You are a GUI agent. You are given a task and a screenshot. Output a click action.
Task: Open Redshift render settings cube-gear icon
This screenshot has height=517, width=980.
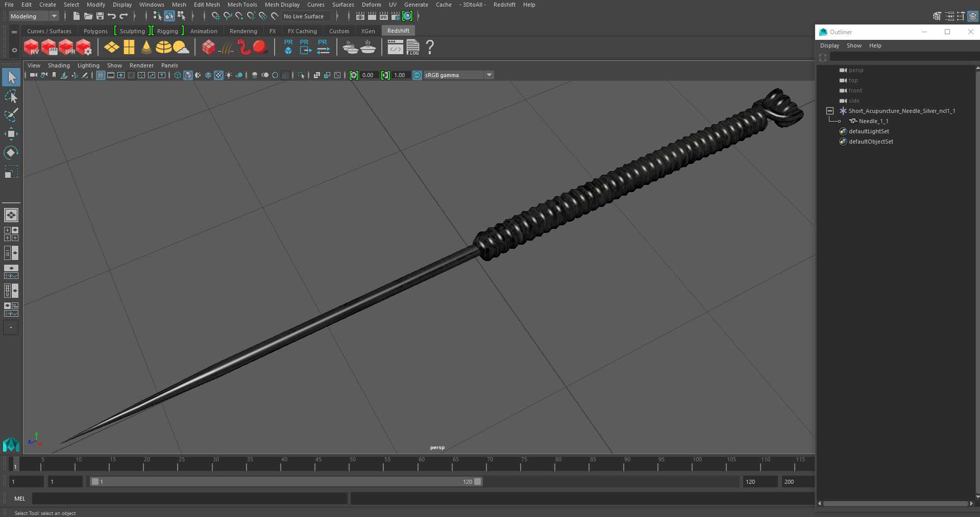[84, 48]
